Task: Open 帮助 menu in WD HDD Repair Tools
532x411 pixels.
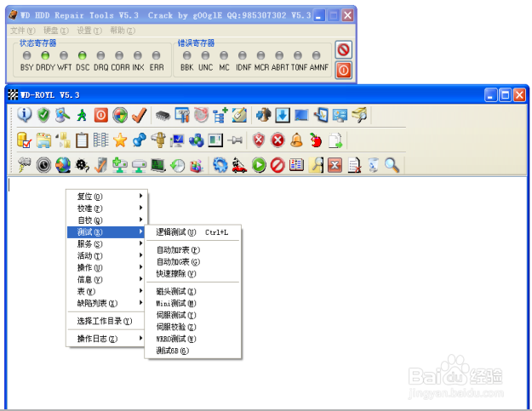Action: click(123, 31)
